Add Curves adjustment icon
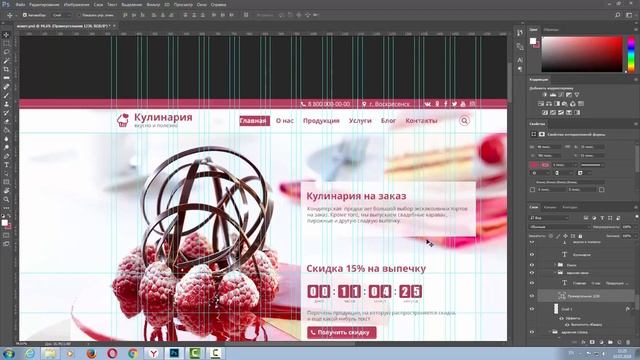The height and width of the screenshot is (360, 640). coord(561,95)
